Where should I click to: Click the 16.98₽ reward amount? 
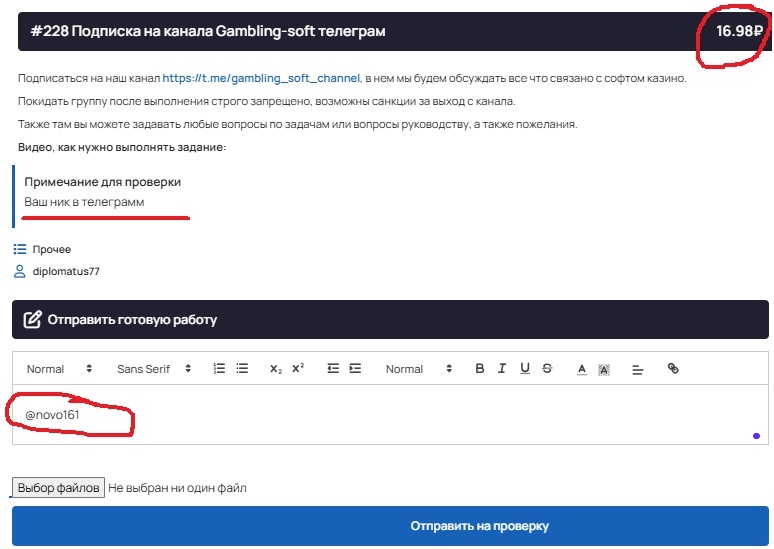click(x=739, y=31)
